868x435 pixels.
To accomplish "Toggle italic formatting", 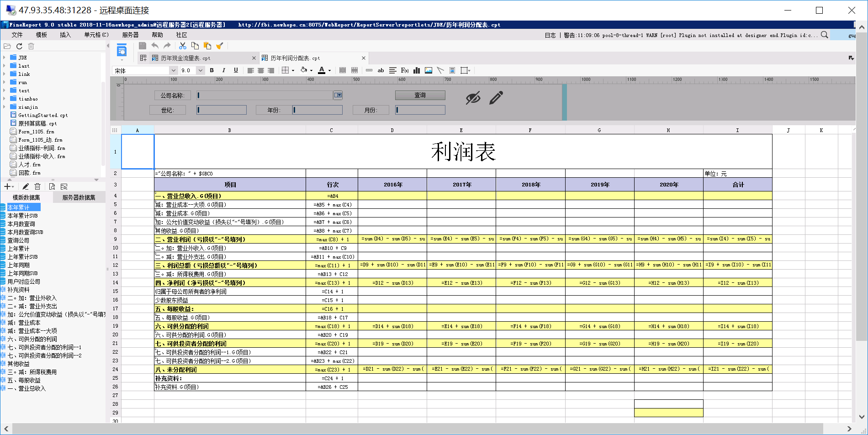I will 223,70.
